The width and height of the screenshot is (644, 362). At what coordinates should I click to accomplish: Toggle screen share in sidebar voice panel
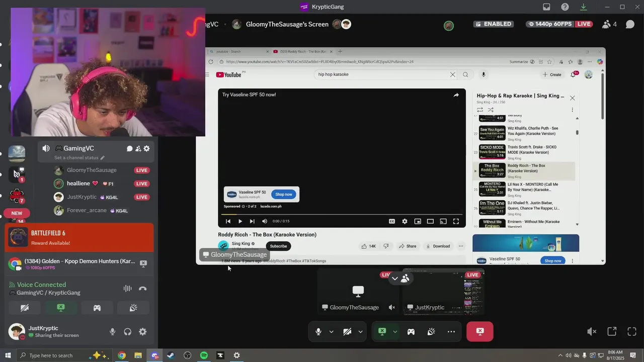pos(61,308)
